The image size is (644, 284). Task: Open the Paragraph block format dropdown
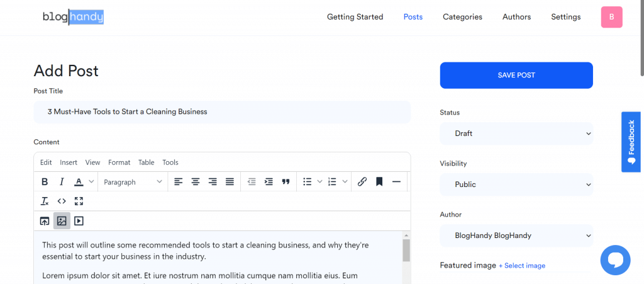[133, 181]
